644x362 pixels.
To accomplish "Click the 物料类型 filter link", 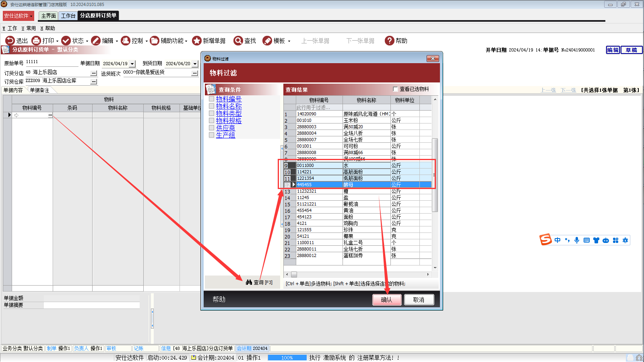I will click(229, 113).
